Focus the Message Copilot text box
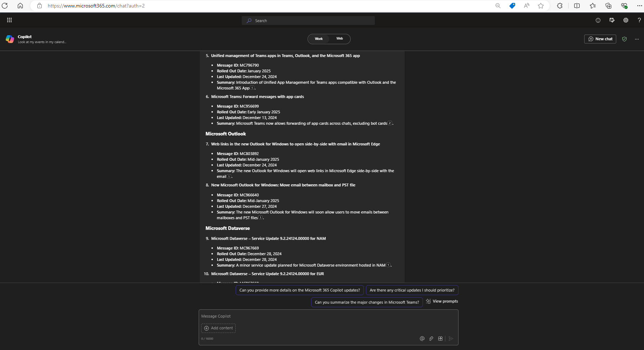Image resolution: width=644 pixels, height=350 pixels. click(328, 316)
